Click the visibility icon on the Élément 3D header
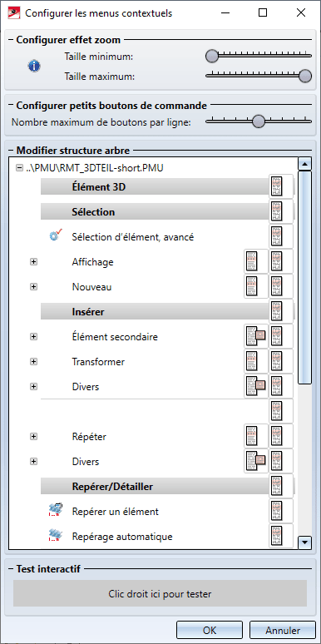The height and width of the screenshot is (644, 321). 281,187
